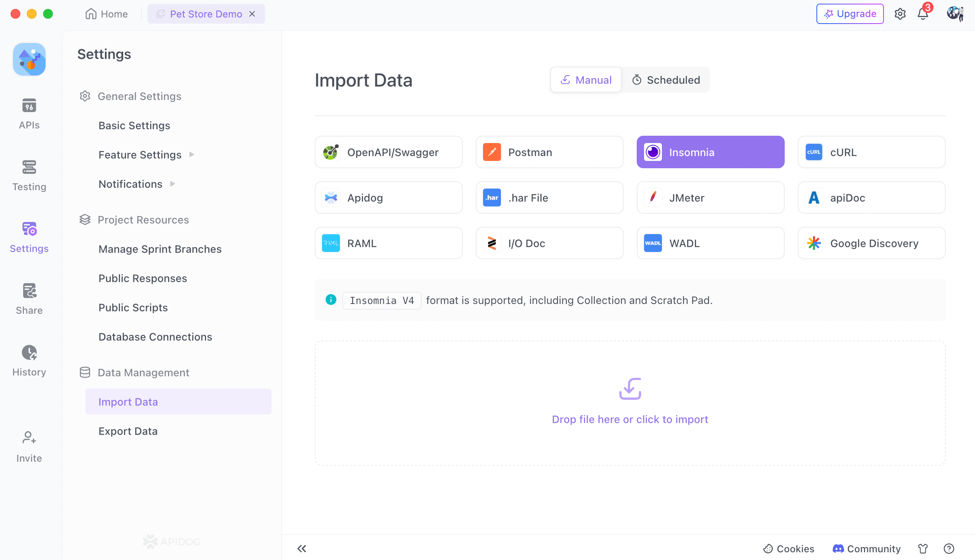Click the shirt theme icon
Screen dimensions: 975x560
(x=923, y=549)
